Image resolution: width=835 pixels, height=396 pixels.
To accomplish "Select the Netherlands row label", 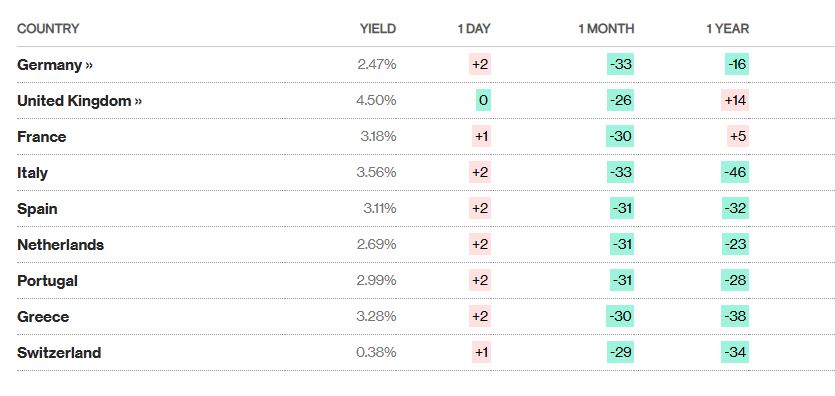I will click(x=60, y=245).
